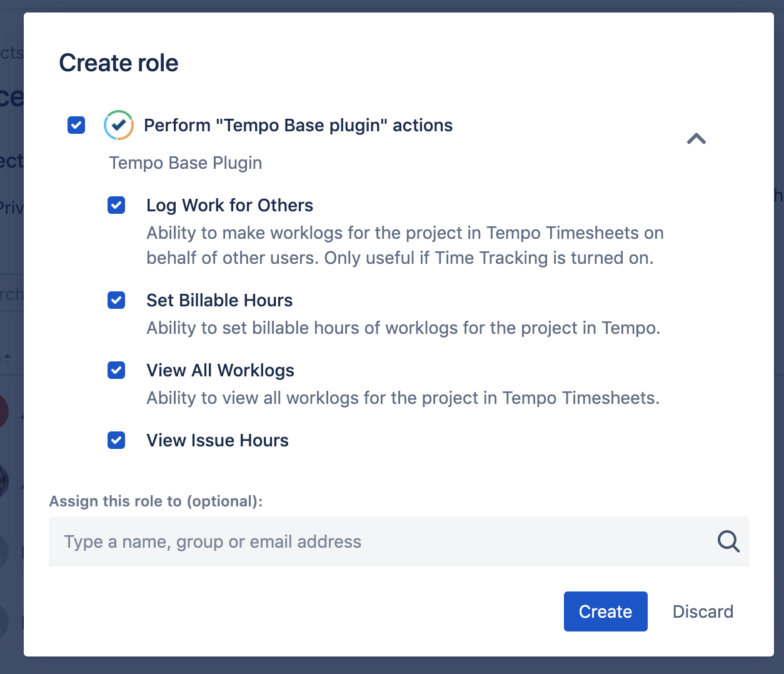Click description about setting billable hours of worklogs

[x=403, y=328]
